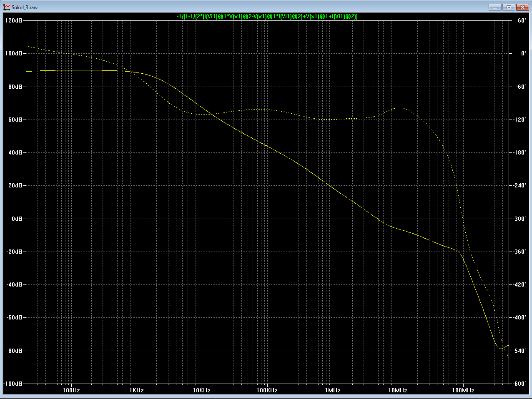The image size is (532, 399).
Task: Close the Sokol_3.raw plot window
Action: pyautogui.click(x=522, y=7)
